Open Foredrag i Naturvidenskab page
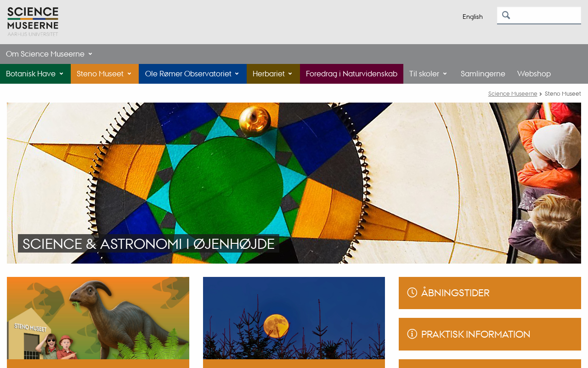Image resolution: width=588 pixels, height=368 pixels. 351,74
